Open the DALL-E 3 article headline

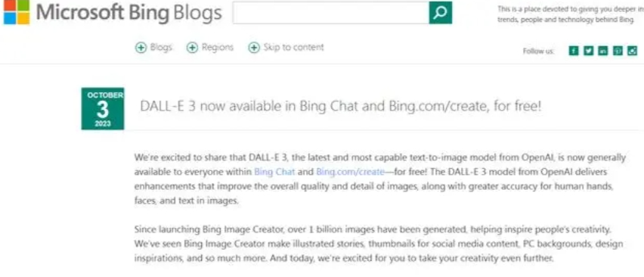341,107
